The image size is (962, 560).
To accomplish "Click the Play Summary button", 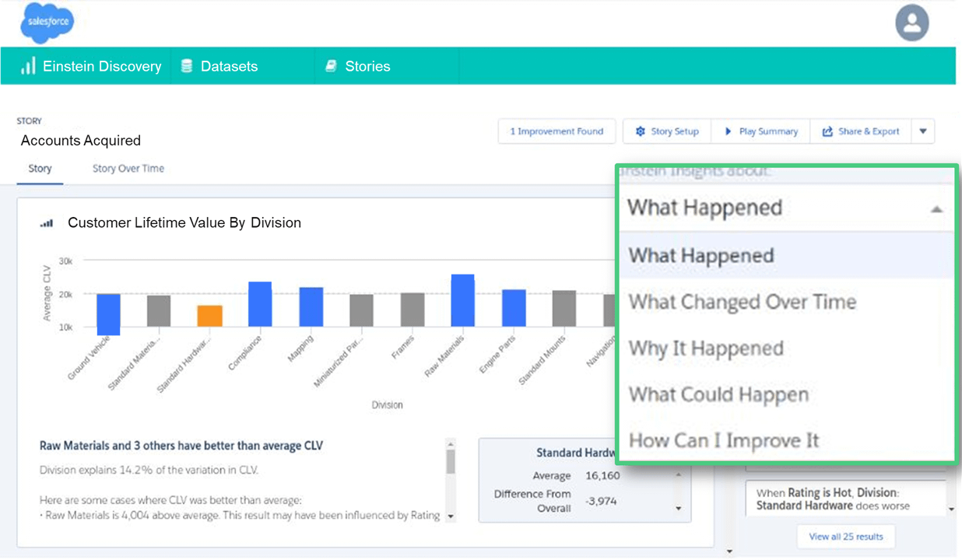I will (761, 131).
